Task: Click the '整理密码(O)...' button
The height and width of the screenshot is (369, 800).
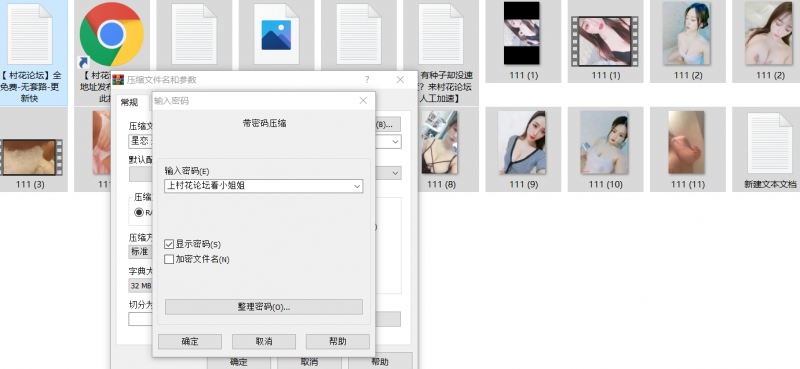Action: [264, 307]
